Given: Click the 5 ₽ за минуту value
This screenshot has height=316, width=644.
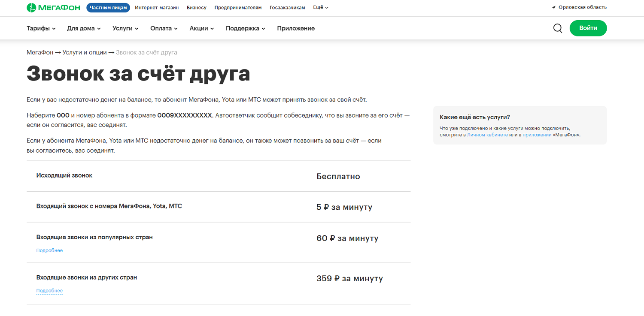Looking at the screenshot, I should (344, 208).
